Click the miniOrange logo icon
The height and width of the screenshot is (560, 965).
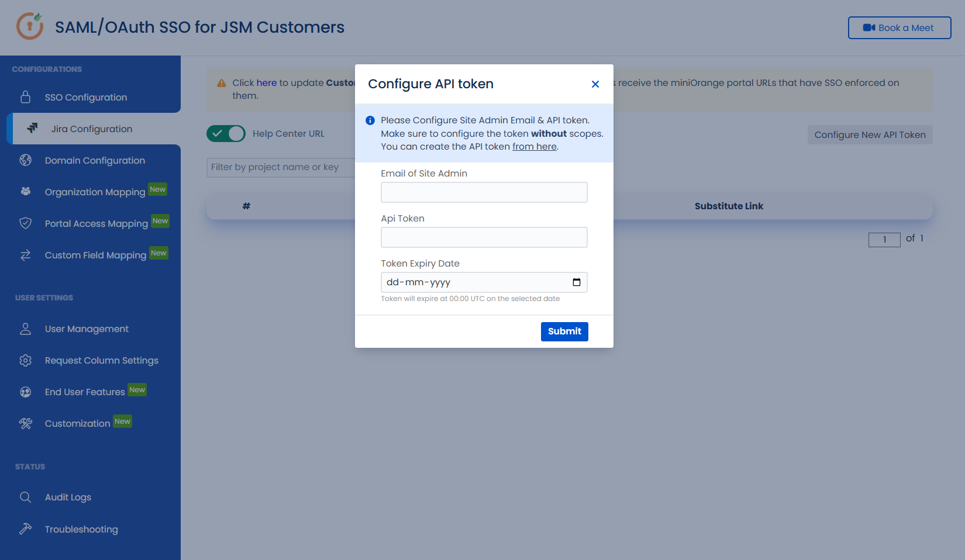pyautogui.click(x=30, y=26)
